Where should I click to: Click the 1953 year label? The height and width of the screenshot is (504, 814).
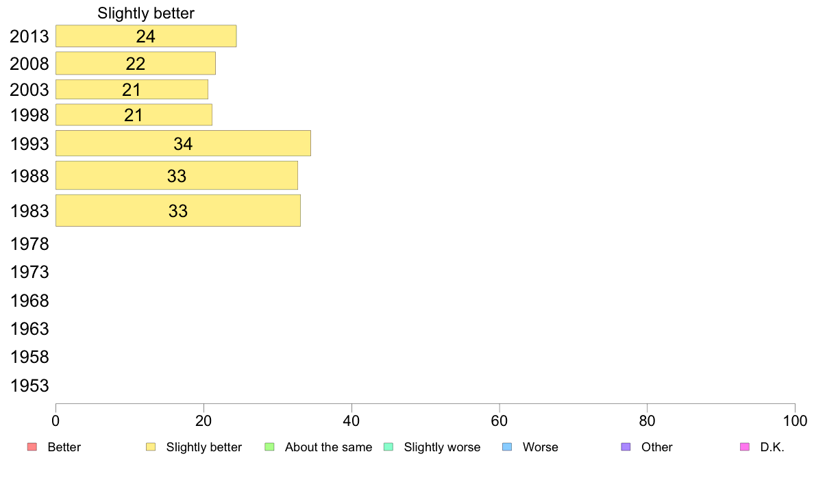(x=29, y=386)
